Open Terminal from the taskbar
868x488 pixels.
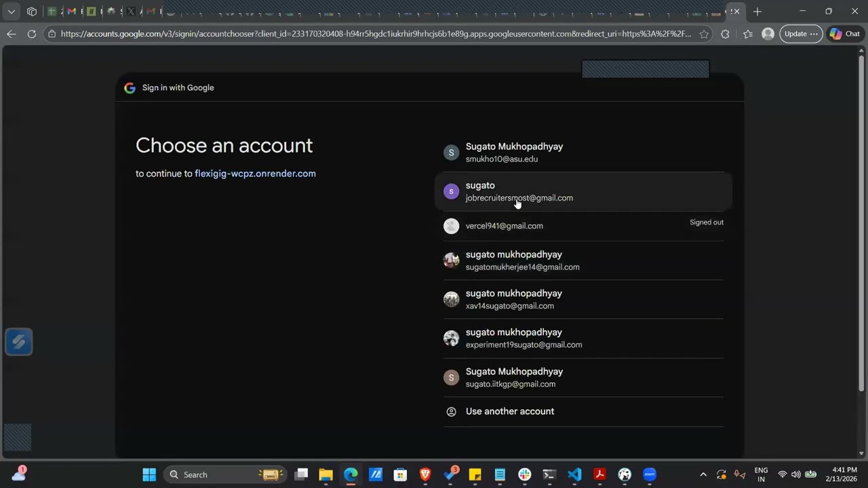coord(549,474)
